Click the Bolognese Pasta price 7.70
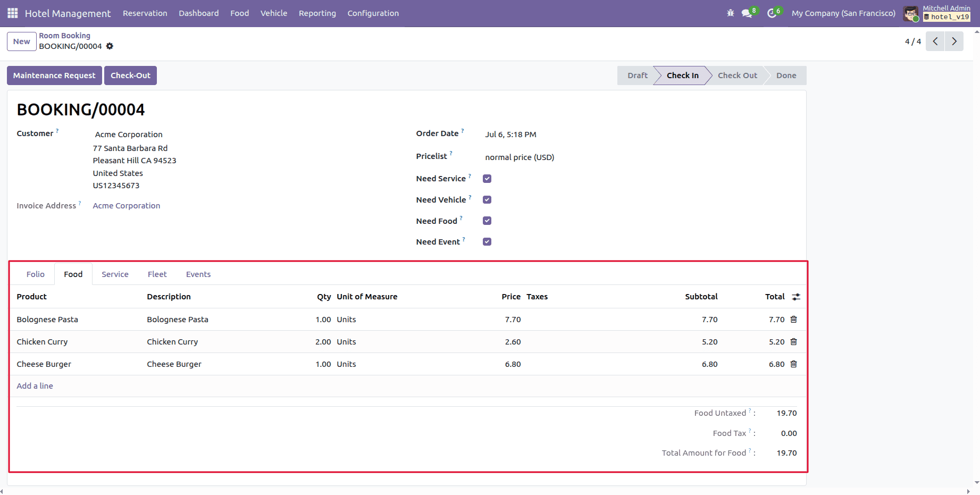Screen dimensions: 980x495 (x=513, y=320)
